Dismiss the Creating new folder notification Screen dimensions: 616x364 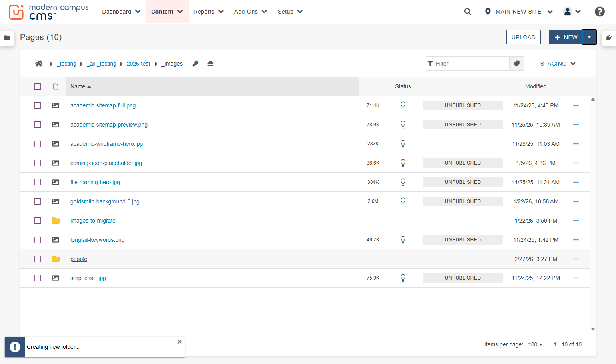(x=179, y=342)
